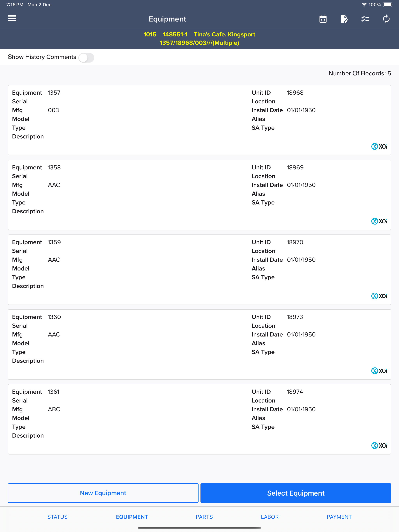Switch to the PARTS tab
Image resolution: width=399 pixels, height=532 pixels.
click(x=204, y=517)
